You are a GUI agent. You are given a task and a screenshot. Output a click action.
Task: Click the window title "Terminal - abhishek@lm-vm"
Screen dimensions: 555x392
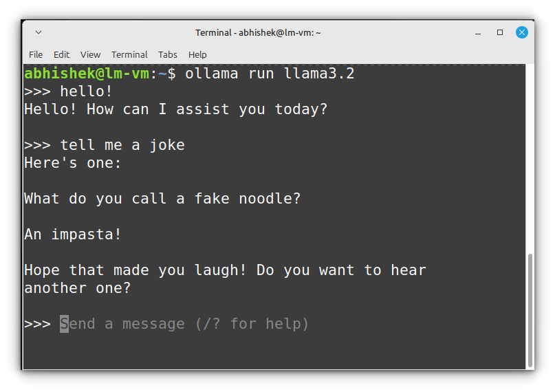(x=258, y=32)
